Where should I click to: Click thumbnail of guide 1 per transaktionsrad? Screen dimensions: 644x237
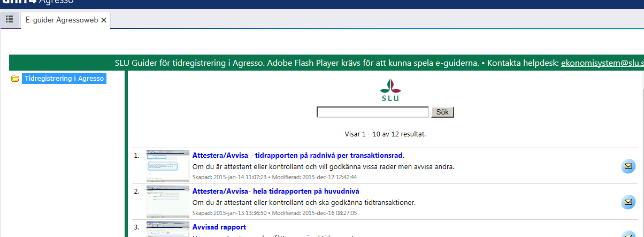[168, 166]
